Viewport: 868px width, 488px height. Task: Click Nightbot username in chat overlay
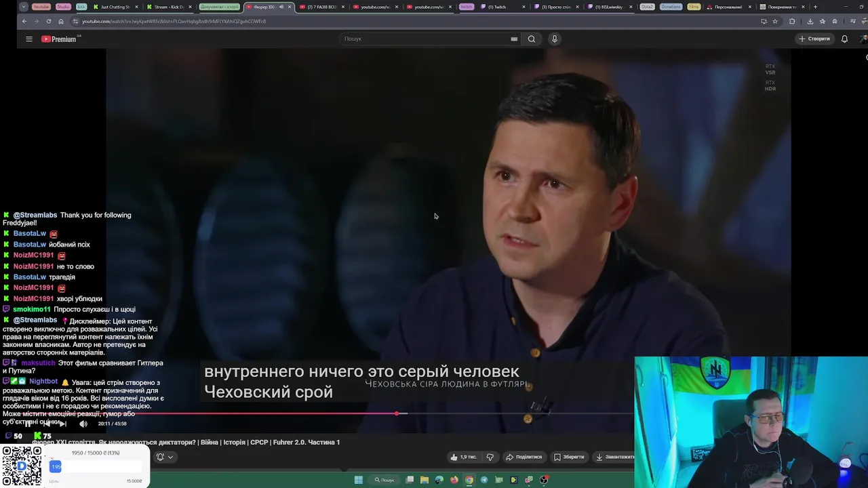click(43, 382)
